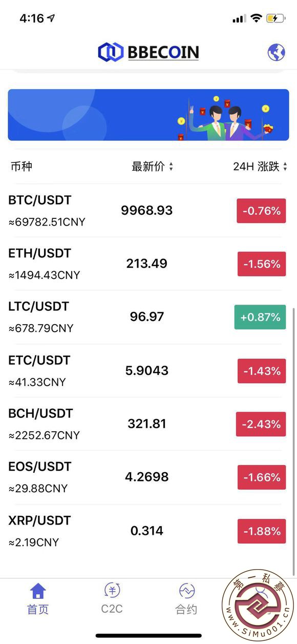Switch to the C2C tab label
The height and width of the screenshot is (644, 297).
[x=112, y=609]
